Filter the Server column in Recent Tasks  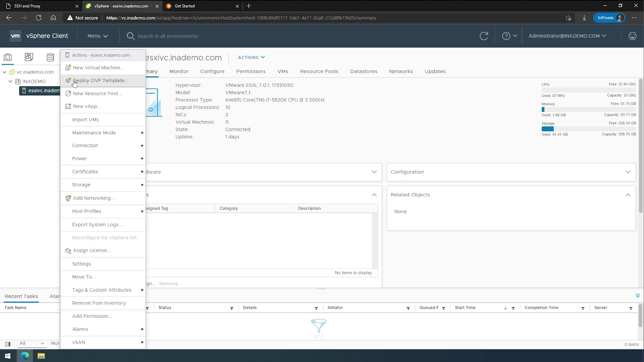631,308
